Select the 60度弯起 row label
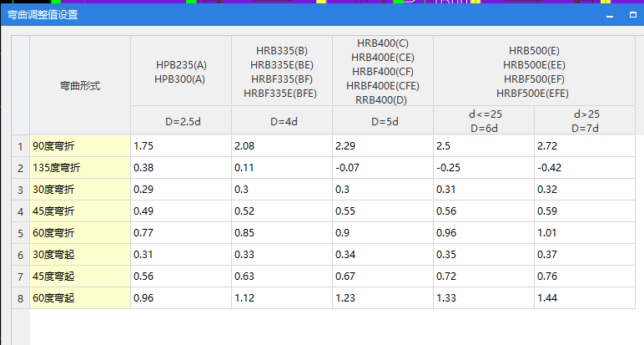Image resolution: width=644 pixels, height=345 pixels. (80, 298)
